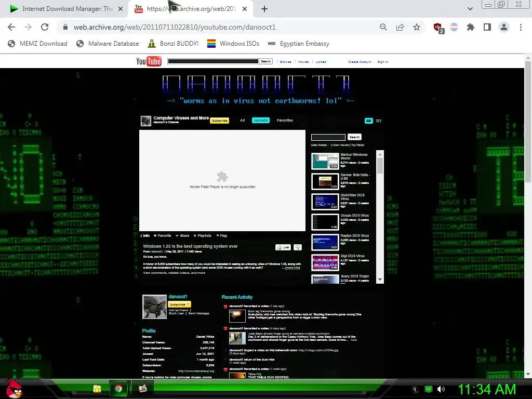Viewport: 532px width, 399px height.
Task: Open the Upload link in YouTube header
Action: (321, 62)
